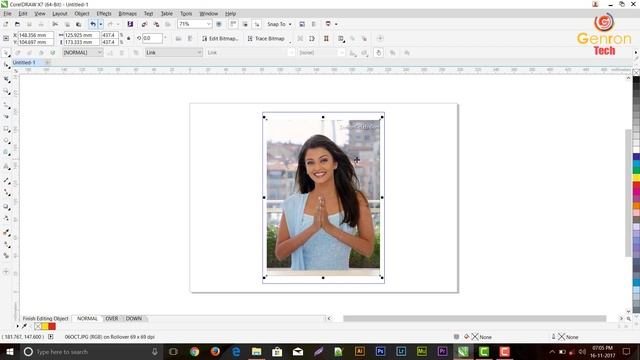Expand the Undo history dropdown arrow
The height and width of the screenshot is (360, 640).
101,24
